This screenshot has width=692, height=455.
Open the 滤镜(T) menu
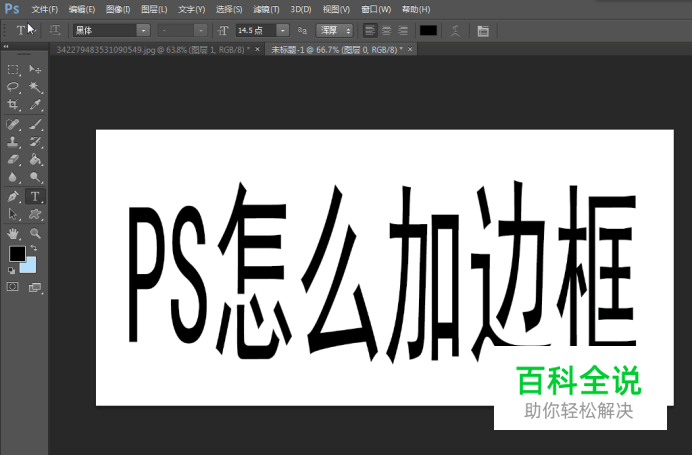click(266, 9)
